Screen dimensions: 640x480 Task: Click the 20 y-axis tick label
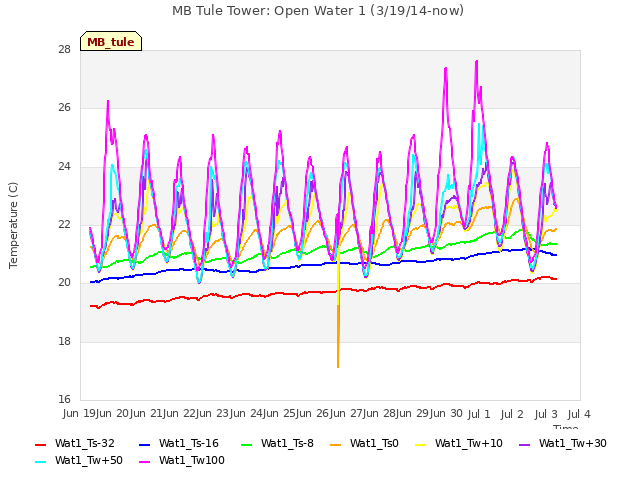[64, 282]
